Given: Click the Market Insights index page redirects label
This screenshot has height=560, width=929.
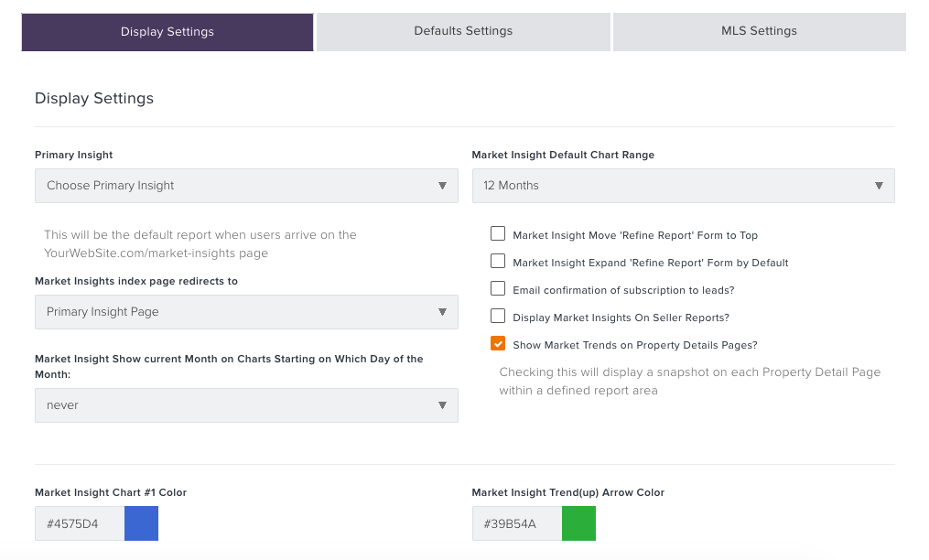Looking at the screenshot, I should (136, 281).
